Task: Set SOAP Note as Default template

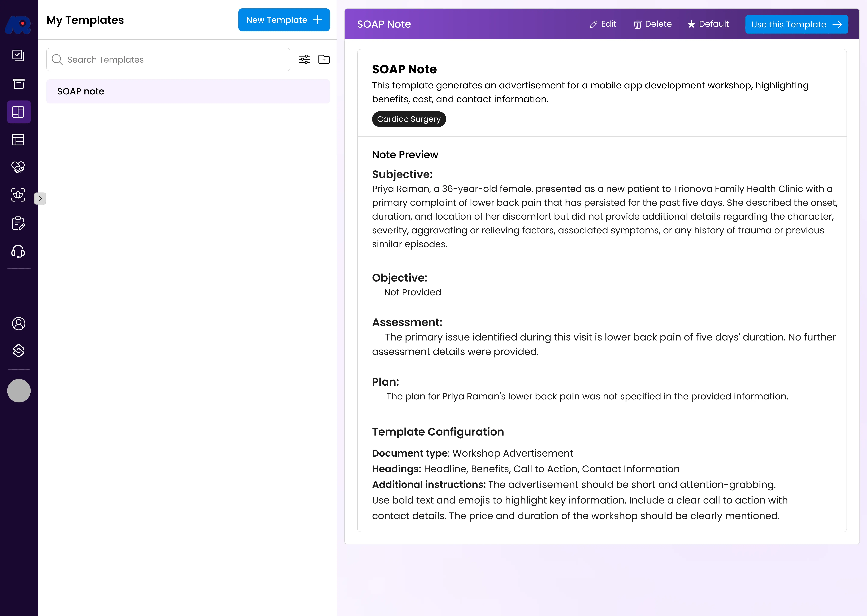Action: (x=708, y=24)
